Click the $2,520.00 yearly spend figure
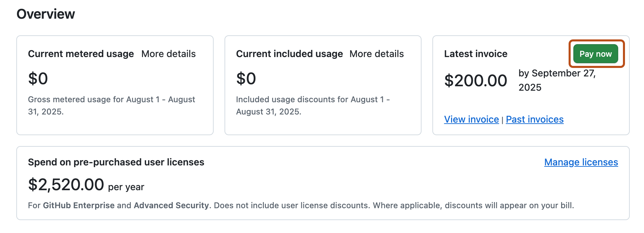 (x=67, y=184)
